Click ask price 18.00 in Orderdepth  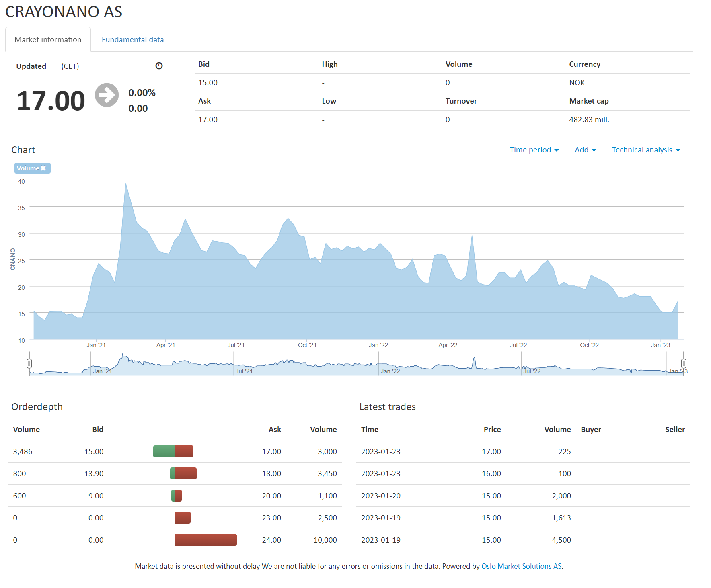tap(271, 473)
